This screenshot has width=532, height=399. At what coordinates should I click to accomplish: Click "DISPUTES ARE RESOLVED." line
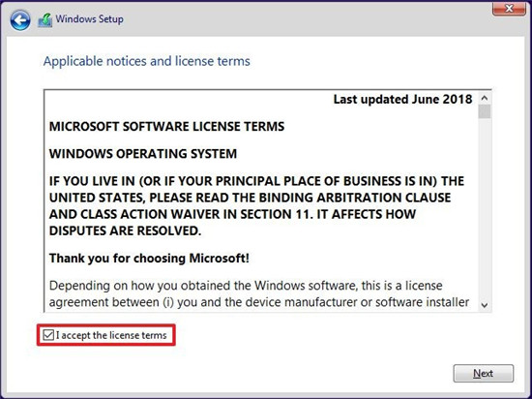point(125,230)
